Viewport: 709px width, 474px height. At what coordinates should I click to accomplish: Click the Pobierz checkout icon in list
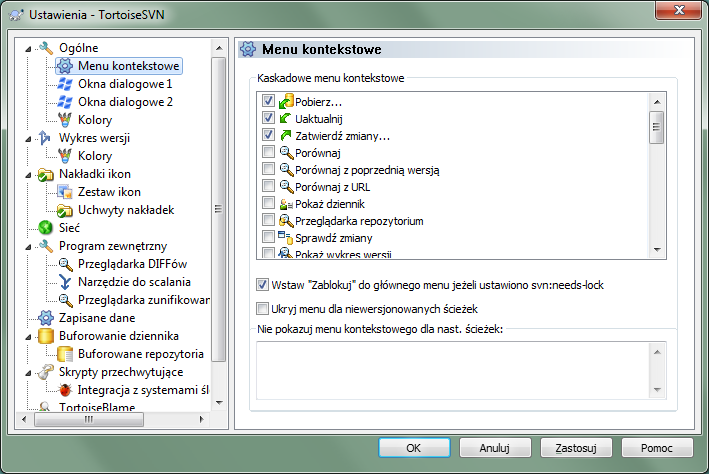[286, 102]
